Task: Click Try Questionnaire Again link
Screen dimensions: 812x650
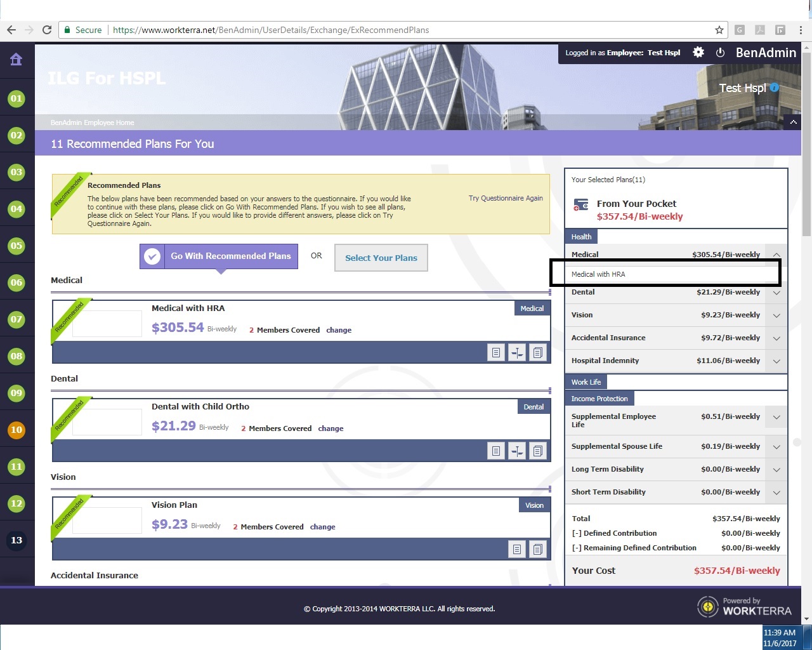Action: (505, 198)
